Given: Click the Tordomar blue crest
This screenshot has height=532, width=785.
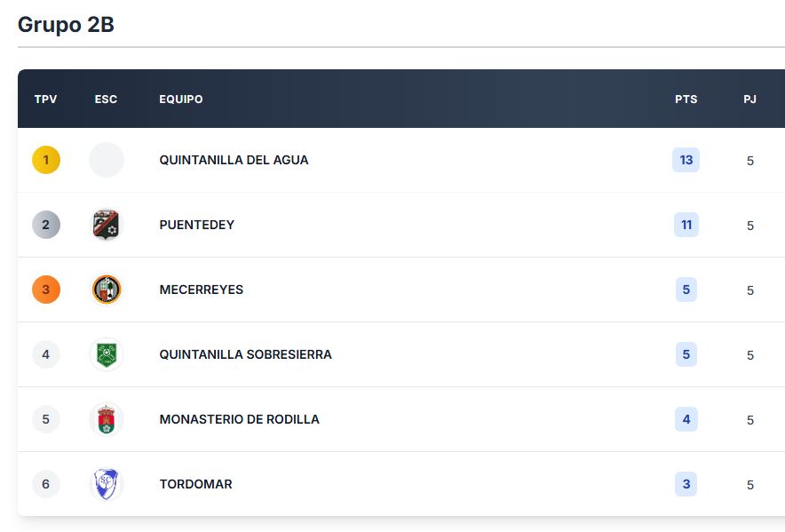Looking at the screenshot, I should [107, 484].
